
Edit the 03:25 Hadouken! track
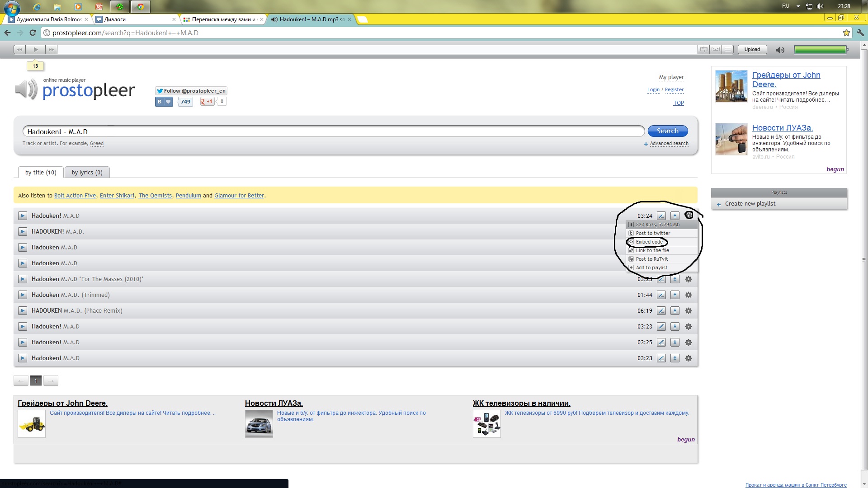(x=661, y=343)
